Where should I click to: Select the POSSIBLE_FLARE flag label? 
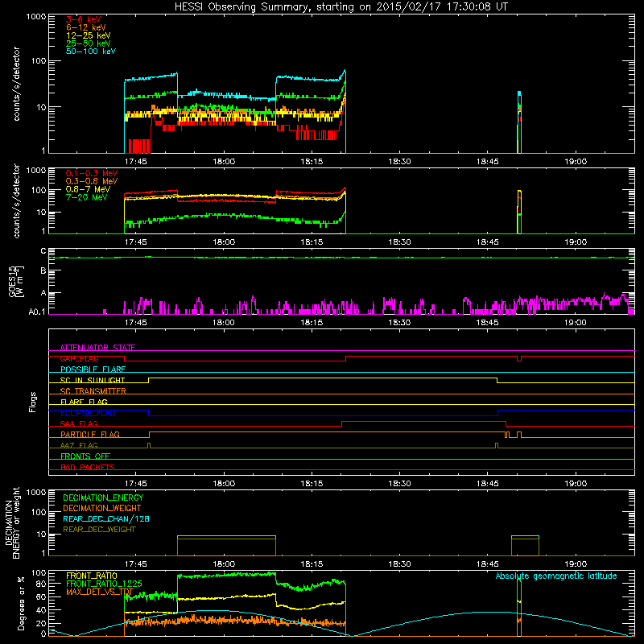click(x=93, y=369)
